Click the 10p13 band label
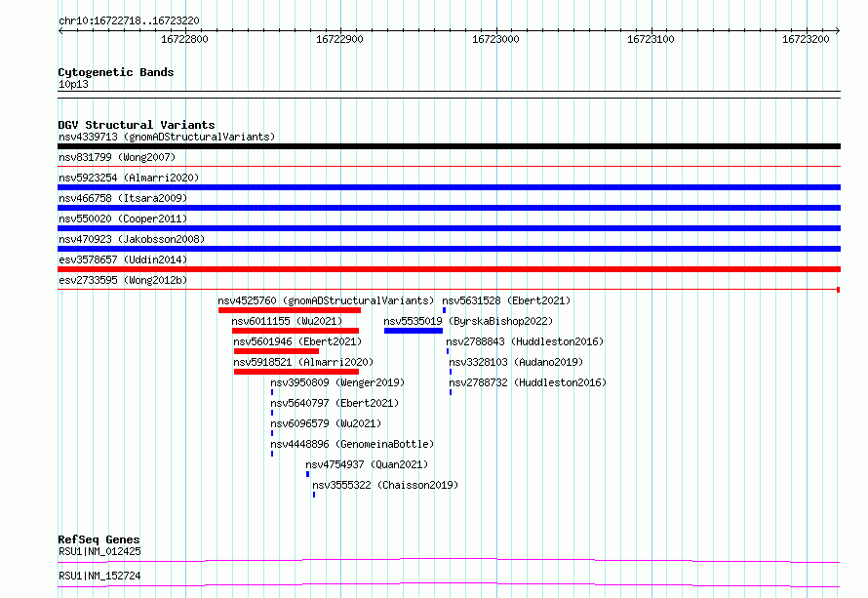 pyautogui.click(x=73, y=84)
